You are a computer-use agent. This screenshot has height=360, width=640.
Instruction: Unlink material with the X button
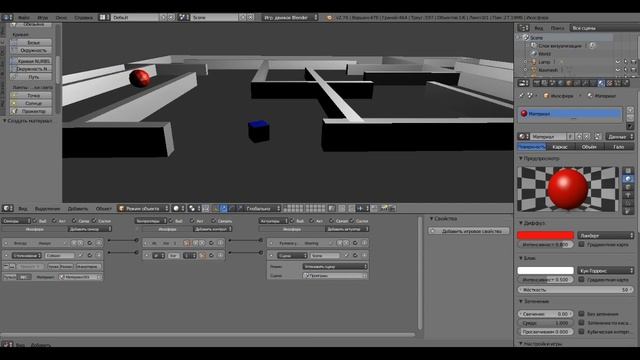pos(587,137)
